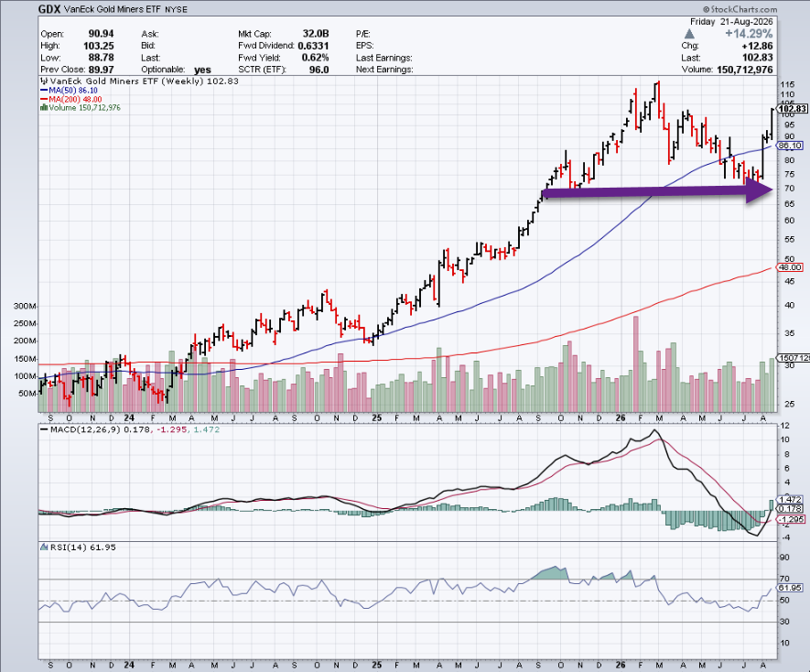Click the 61.95 tag on the RSI axis
The width and height of the screenshot is (810, 672).
pos(790,588)
